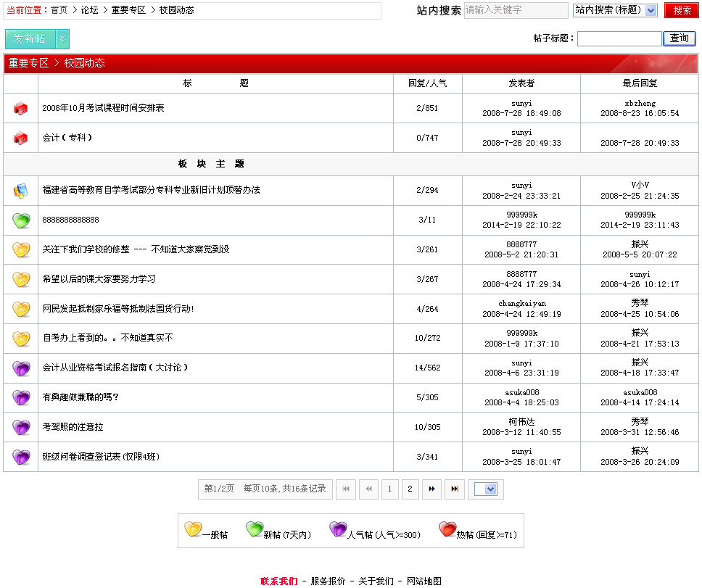Viewport: 702px width, 588px height.
Task: Click the red 热帖 legend heart icon
Action: click(445, 529)
